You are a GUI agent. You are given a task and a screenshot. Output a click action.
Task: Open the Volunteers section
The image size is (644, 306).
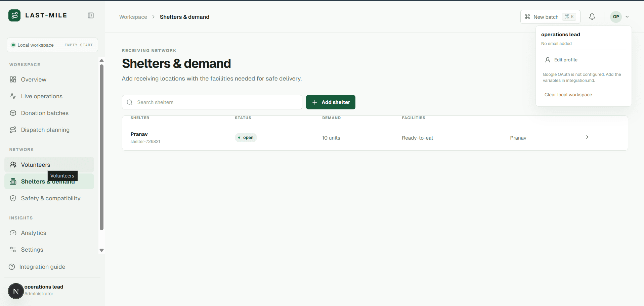49,165
